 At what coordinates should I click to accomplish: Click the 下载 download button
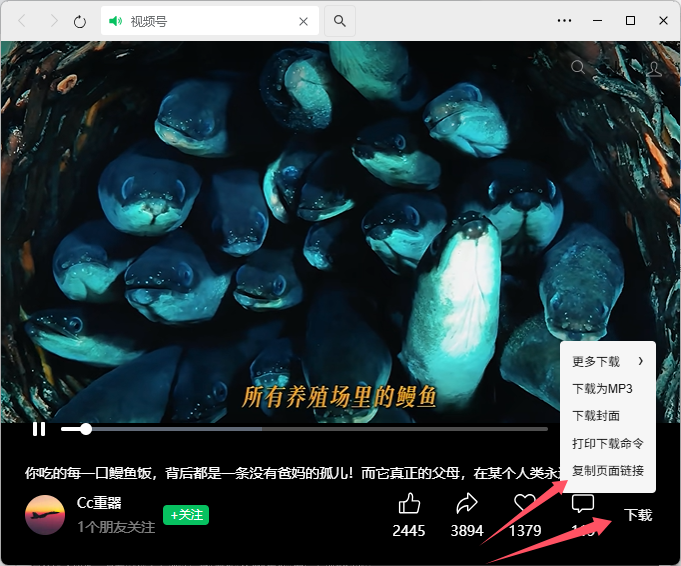click(638, 515)
